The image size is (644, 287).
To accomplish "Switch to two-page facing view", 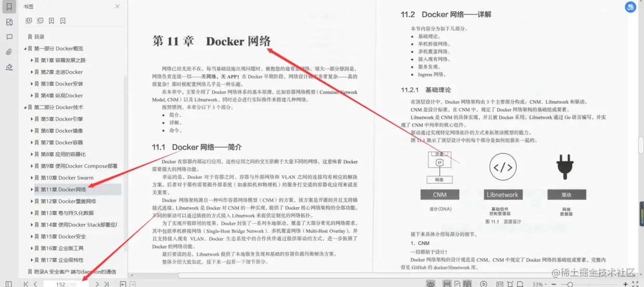I will 467,284.
